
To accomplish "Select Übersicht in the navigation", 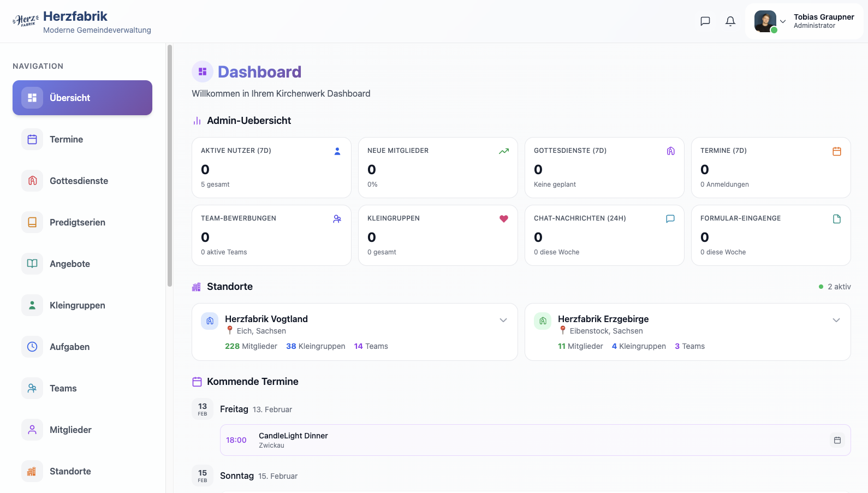I will (x=82, y=98).
